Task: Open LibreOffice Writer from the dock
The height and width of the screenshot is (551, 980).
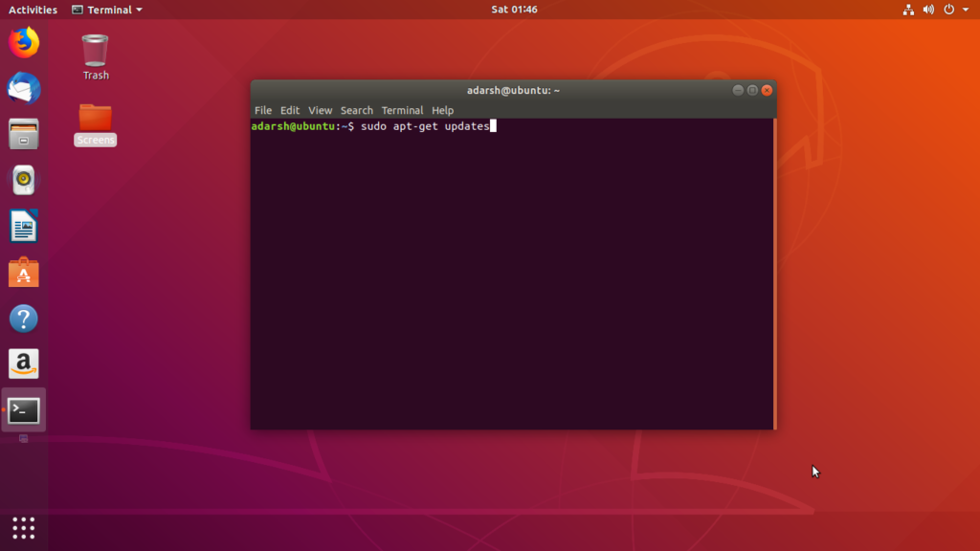Action: (x=24, y=226)
